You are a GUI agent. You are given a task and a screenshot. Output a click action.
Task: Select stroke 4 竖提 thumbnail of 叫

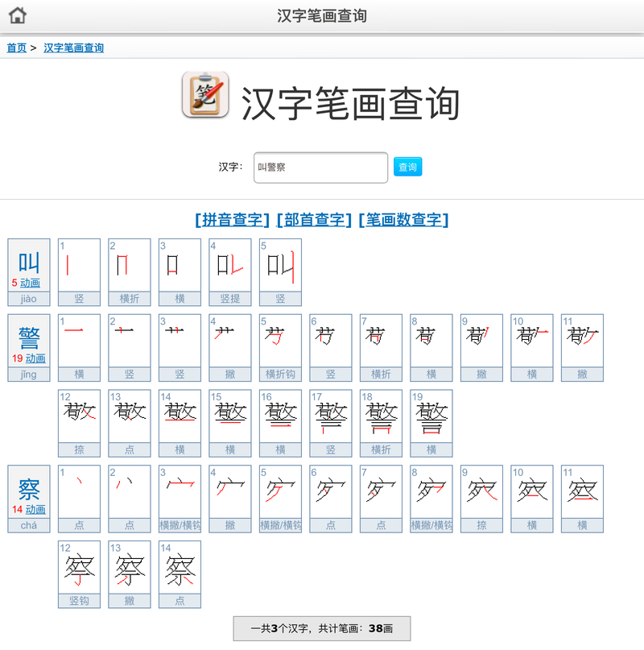coord(230,266)
